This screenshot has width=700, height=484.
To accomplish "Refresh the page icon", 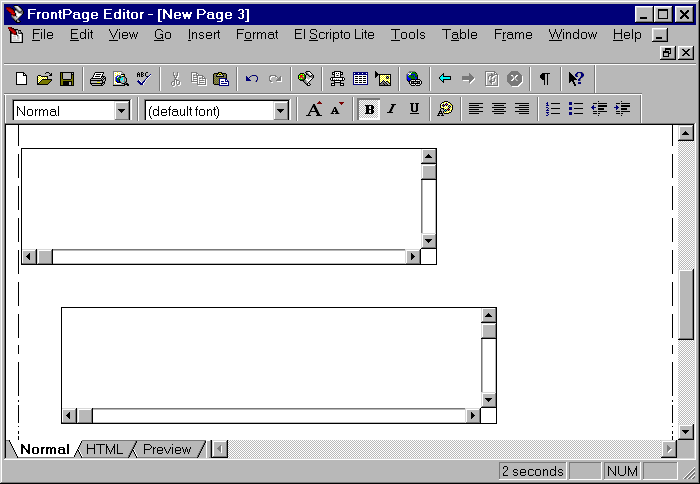I will (492, 79).
